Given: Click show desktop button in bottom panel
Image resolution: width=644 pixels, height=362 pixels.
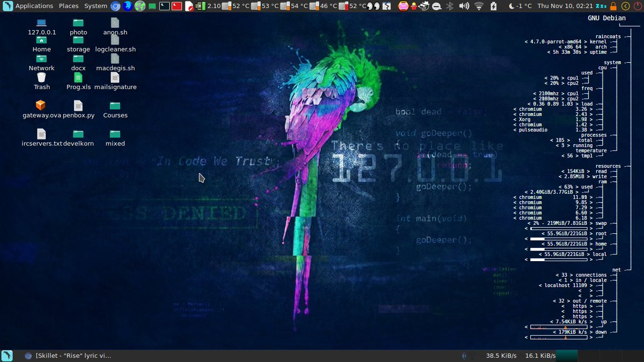Looking at the screenshot, I should pos(7,356).
